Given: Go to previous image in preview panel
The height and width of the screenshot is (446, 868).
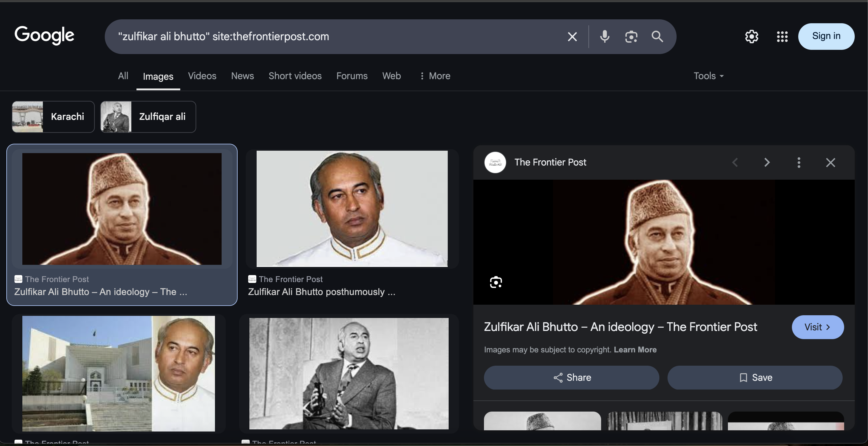Looking at the screenshot, I should click(x=735, y=162).
